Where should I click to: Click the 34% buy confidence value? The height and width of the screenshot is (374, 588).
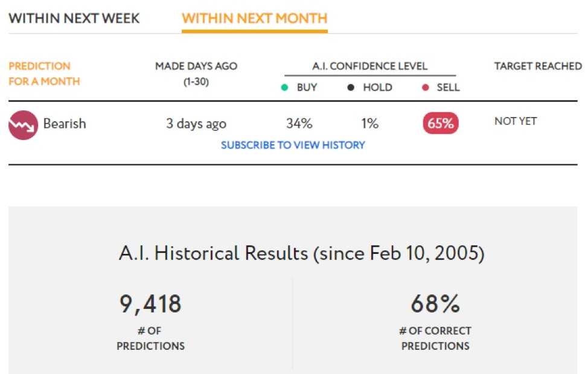[x=299, y=123]
